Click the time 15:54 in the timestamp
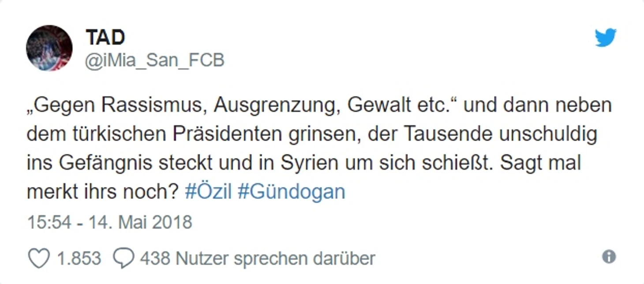The height and width of the screenshot is (284, 644). 49,222
